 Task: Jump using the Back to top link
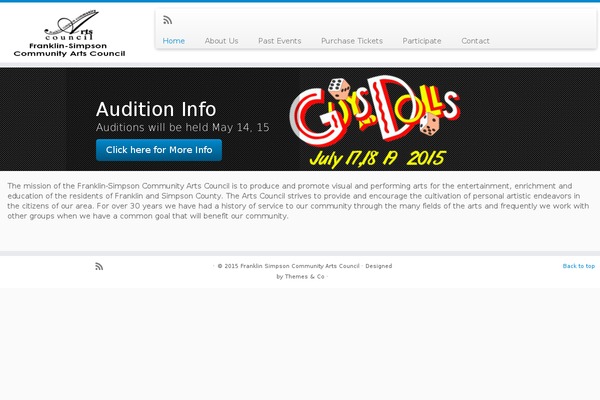click(579, 266)
